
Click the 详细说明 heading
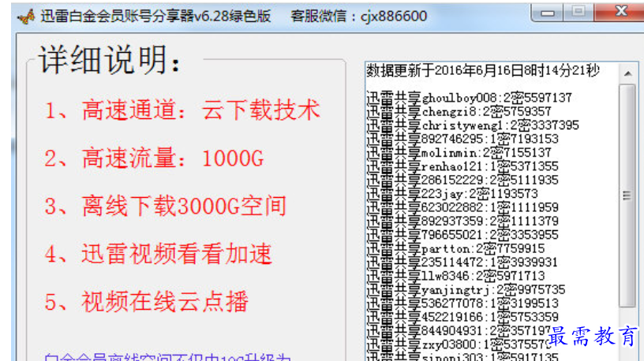point(110,60)
